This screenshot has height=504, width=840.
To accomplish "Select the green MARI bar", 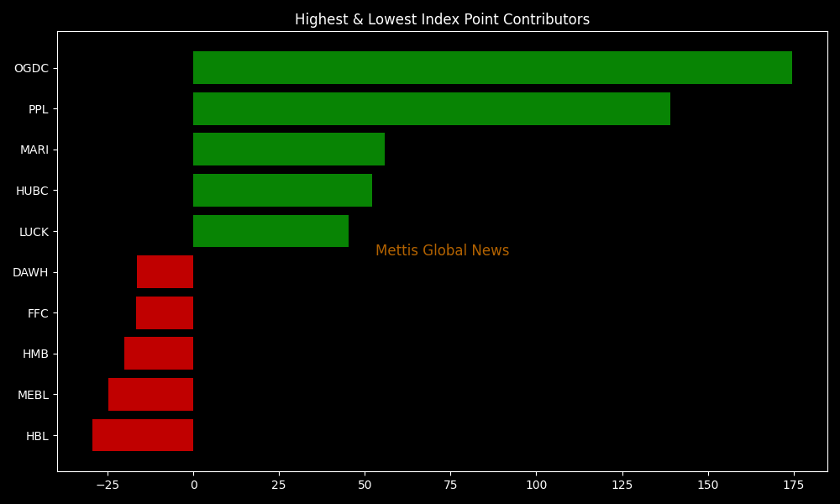I will click(x=289, y=150).
